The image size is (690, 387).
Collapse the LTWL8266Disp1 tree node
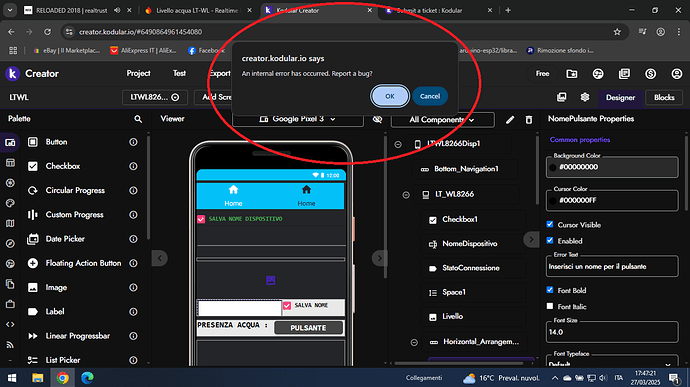tap(398, 144)
